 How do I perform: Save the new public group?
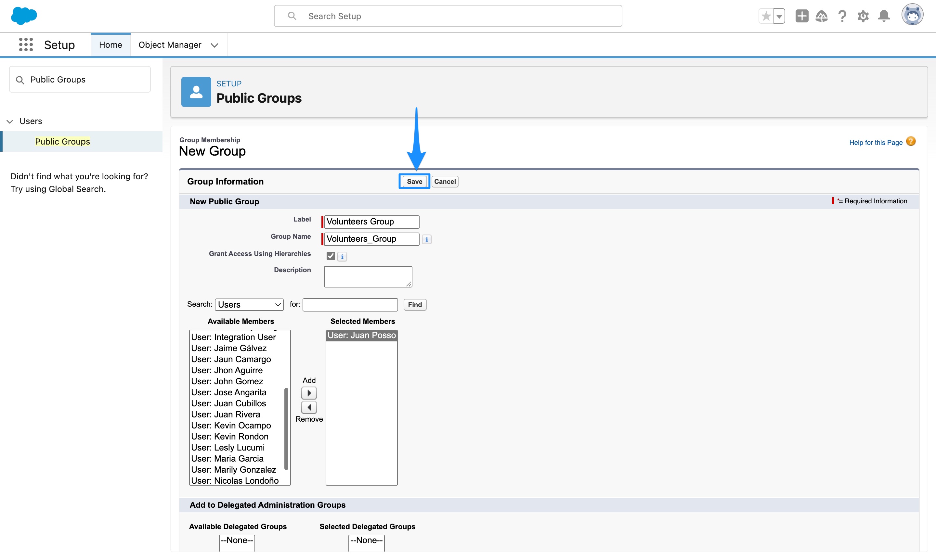[x=414, y=182]
